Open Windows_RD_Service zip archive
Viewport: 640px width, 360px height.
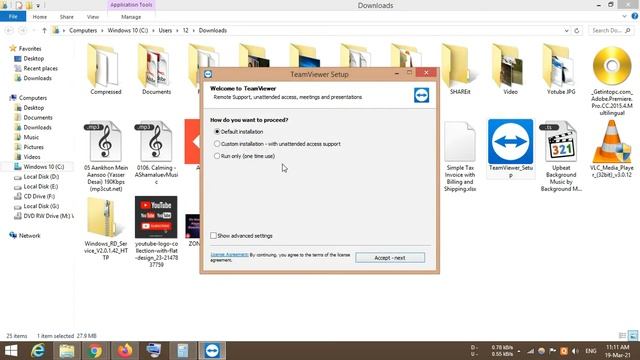105,218
